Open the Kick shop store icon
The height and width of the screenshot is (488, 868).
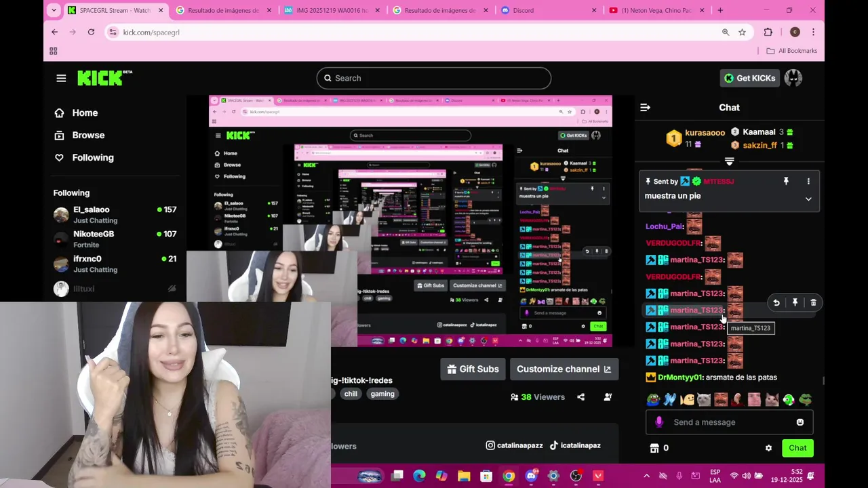tap(654, 448)
